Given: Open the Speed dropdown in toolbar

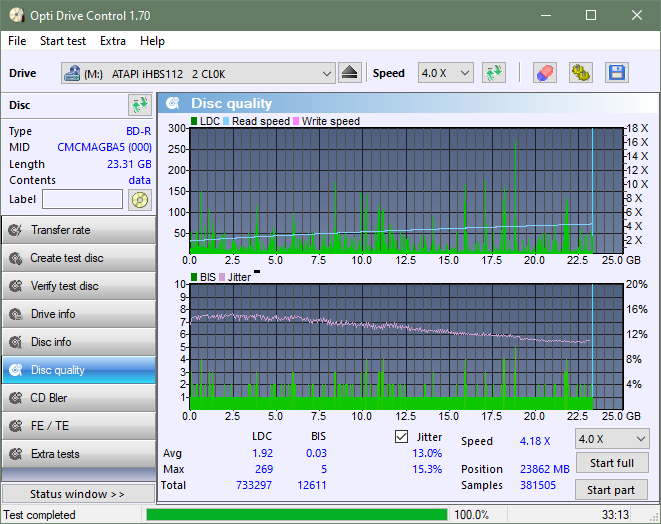Looking at the screenshot, I should pos(445,73).
